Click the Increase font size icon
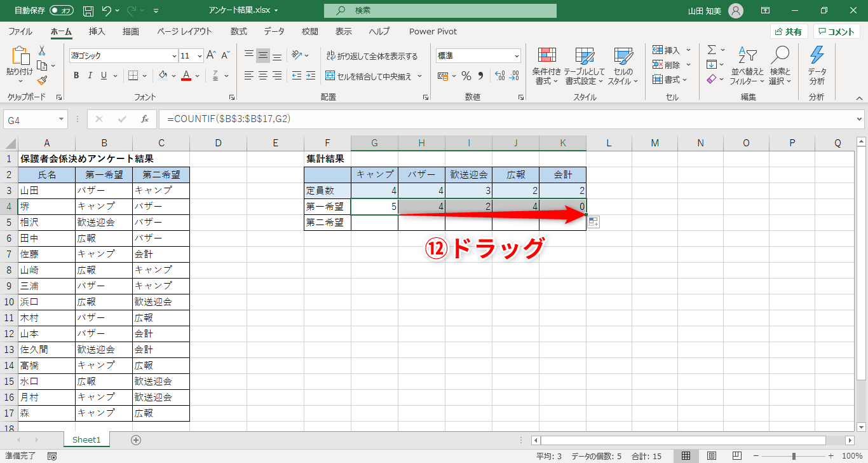This screenshot has height=463, width=868. pyautogui.click(x=212, y=55)
